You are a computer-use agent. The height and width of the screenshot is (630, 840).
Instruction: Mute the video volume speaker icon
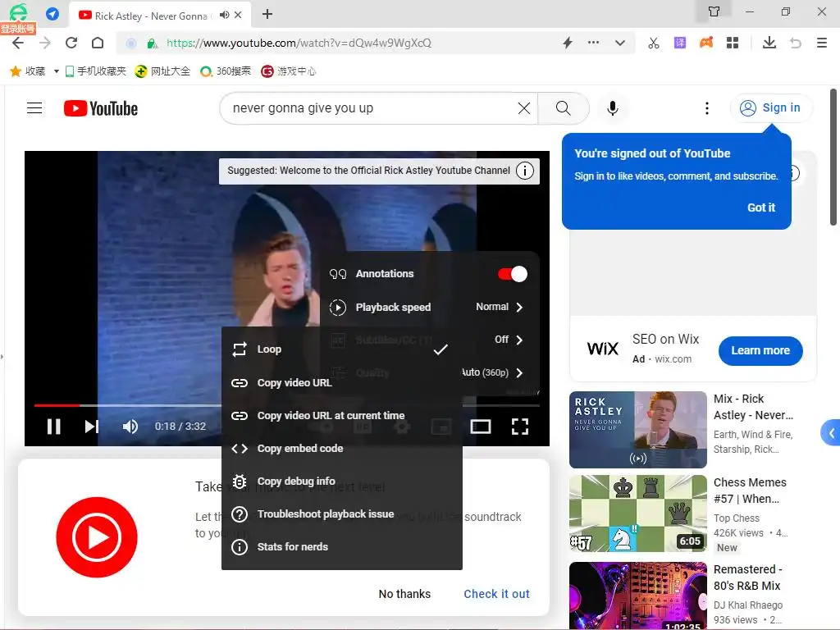[x=130, y=427]
